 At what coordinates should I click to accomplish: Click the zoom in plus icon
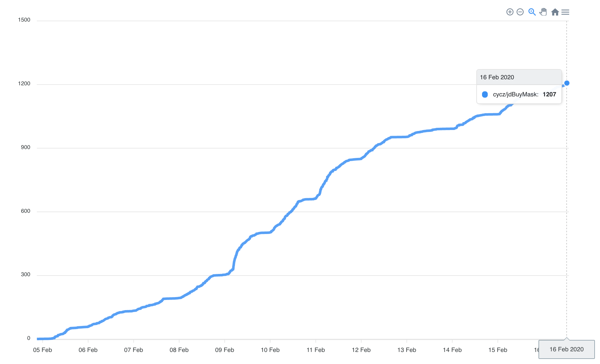click(510, 12)
